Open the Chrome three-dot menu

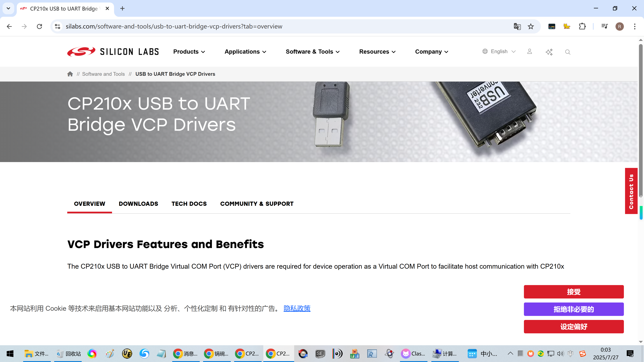(635, 26)
